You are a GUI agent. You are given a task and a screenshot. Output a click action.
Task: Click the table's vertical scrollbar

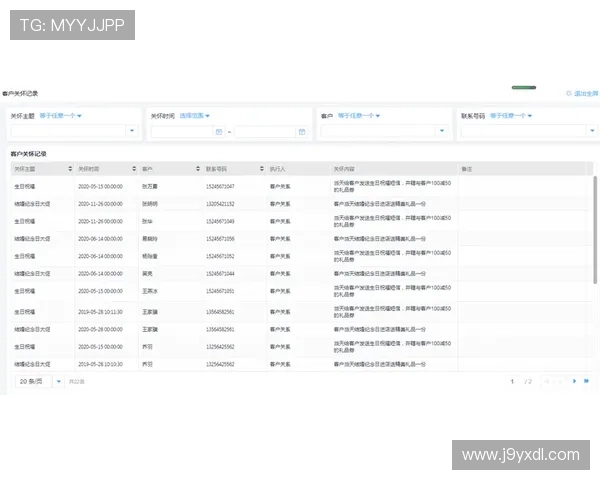(x=596, y=230)
